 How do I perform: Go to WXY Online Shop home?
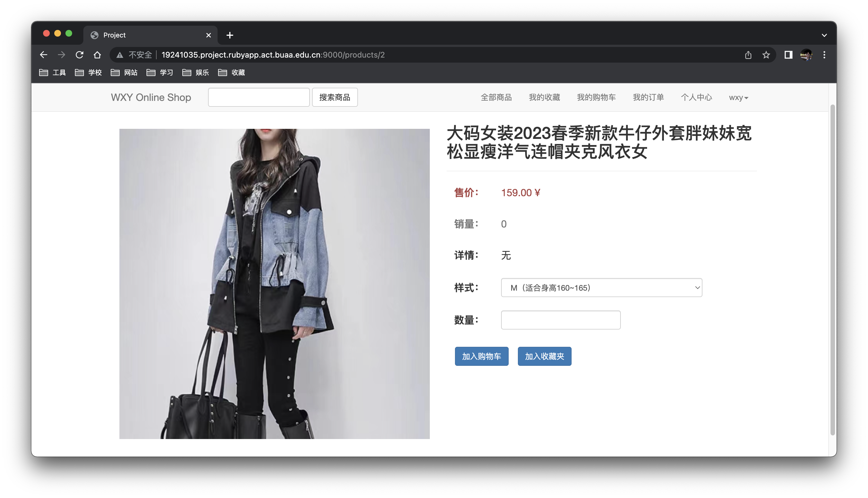(151, 98)
